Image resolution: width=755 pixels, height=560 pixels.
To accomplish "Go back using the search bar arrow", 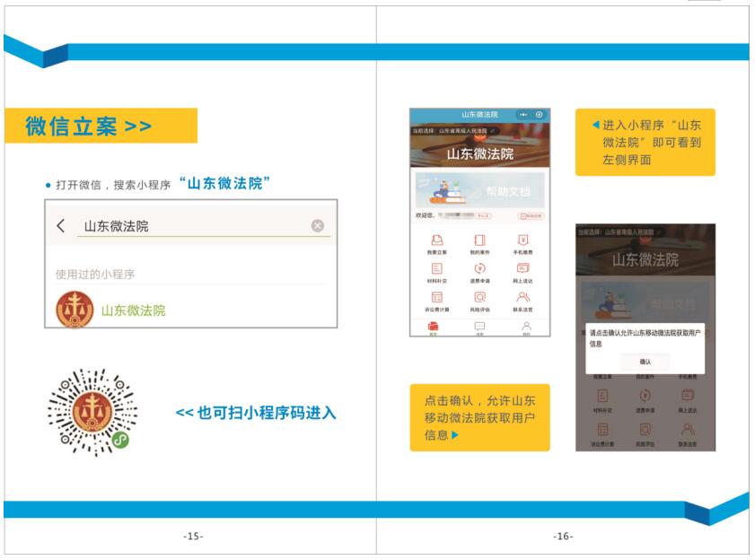I will click(61, 226).
